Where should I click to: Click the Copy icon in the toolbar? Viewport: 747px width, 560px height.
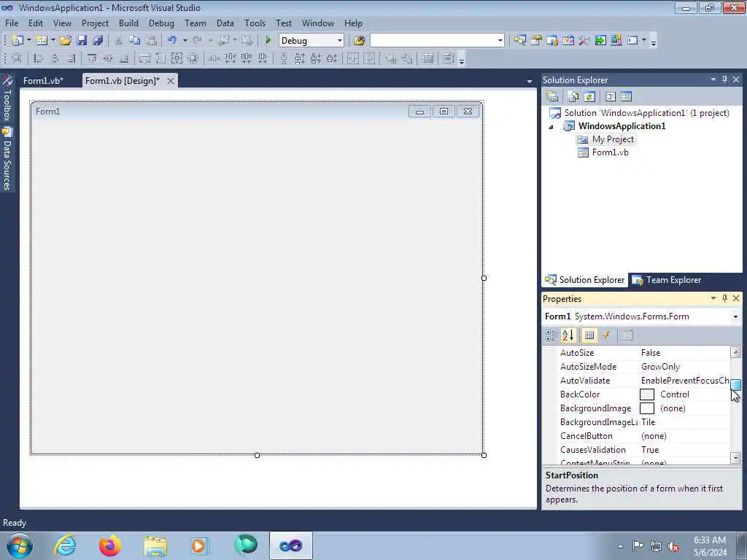click(x=135, y=41)
